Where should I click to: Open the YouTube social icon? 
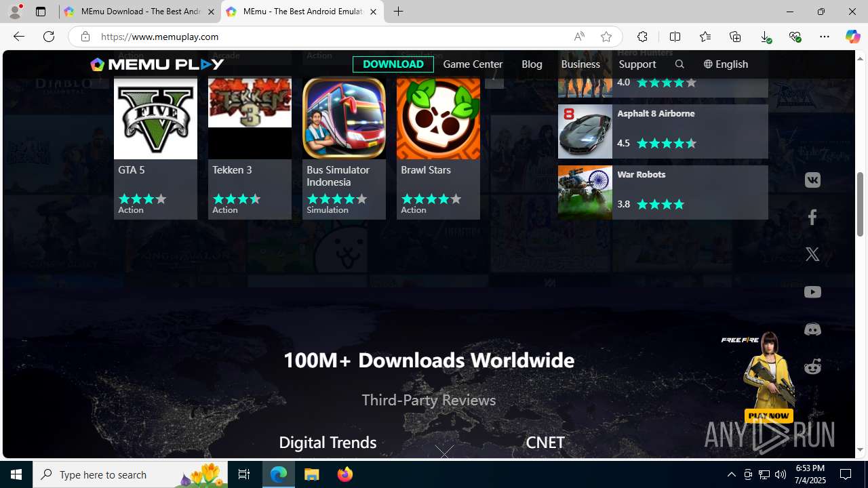[x=812, y=292]
